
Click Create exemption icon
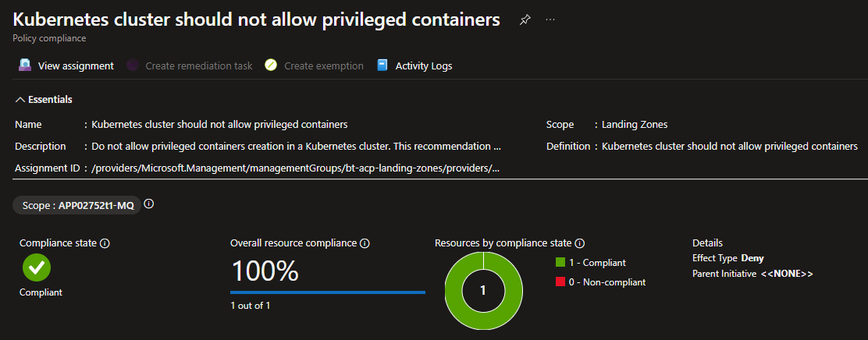point(271,66)
